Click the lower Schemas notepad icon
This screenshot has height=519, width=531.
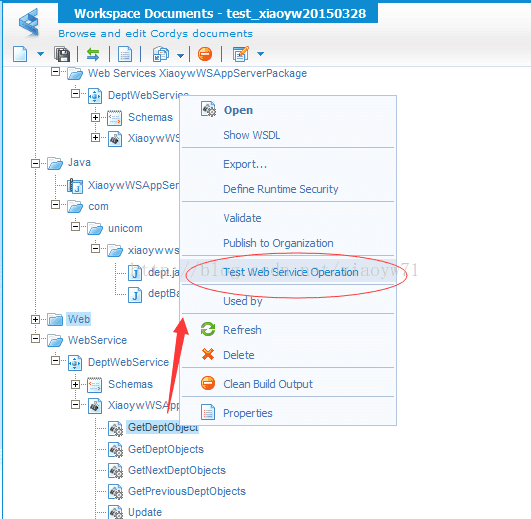coord(94,385)
